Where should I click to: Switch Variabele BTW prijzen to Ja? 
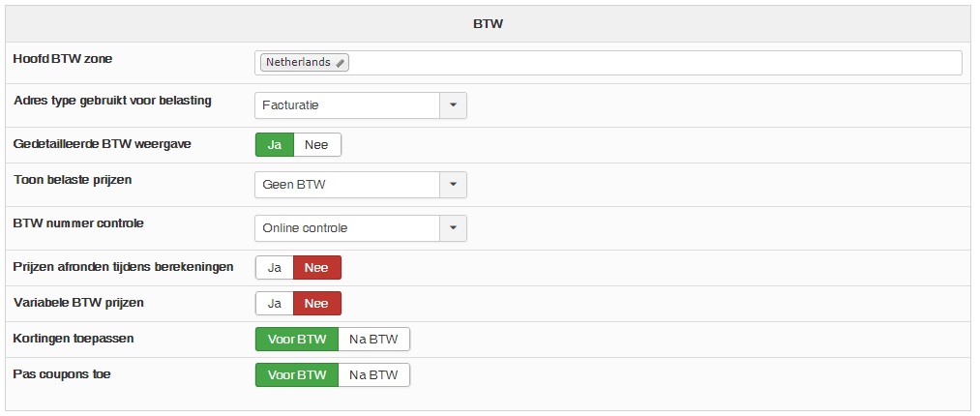click(x=274, y=304)
